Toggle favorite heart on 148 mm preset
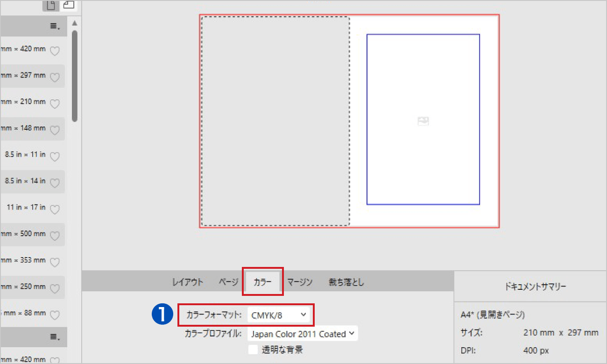 click(x=55, y=130)
